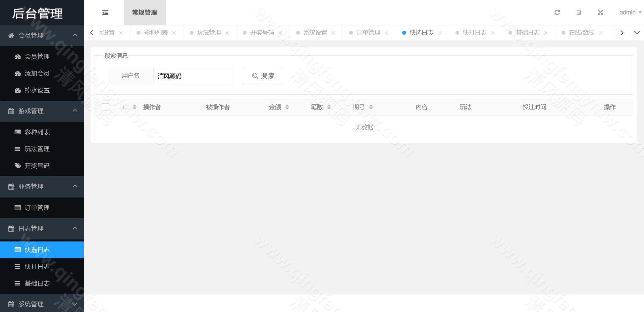Collapse the 日志管理 sidebar section

coord(75,229)
